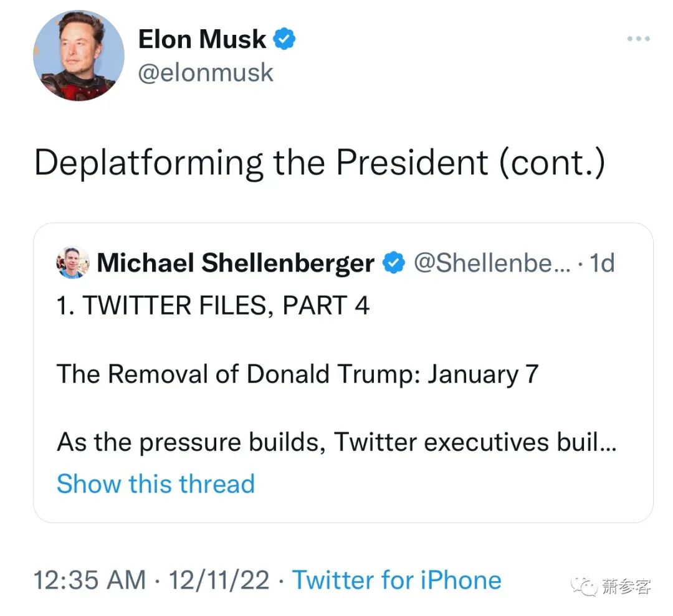Click the 12/11/22 tweet date
The image size is (673, 616).
click(217, 580)
